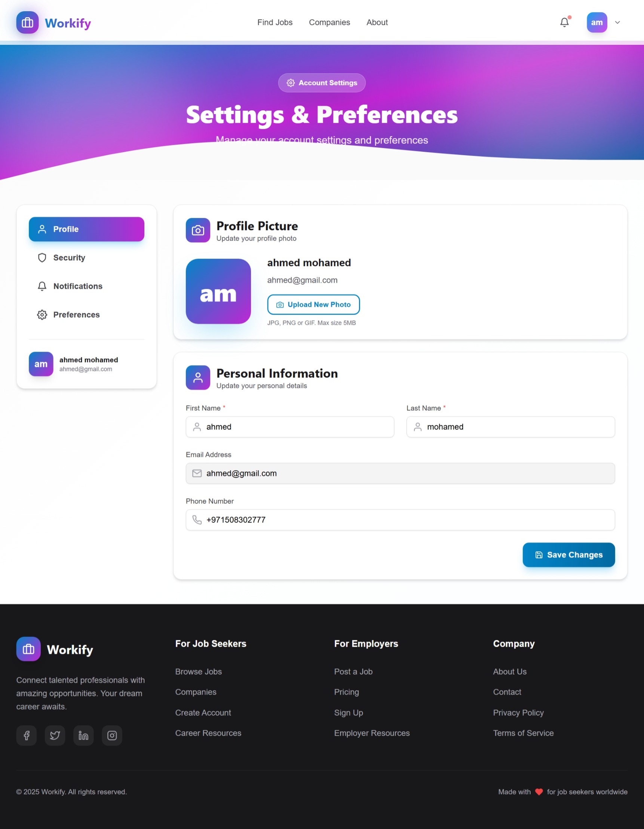
Task: Click the Save Changes button
Action: 568,555
